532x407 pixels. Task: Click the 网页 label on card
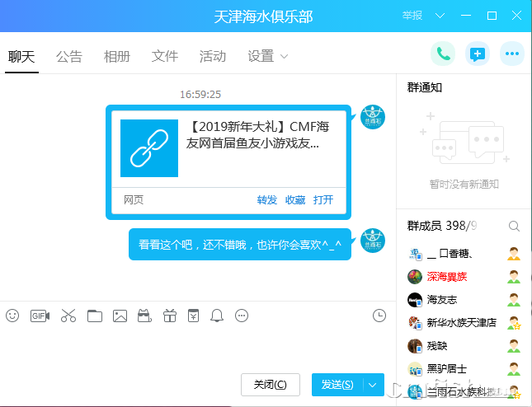[134, 200]
